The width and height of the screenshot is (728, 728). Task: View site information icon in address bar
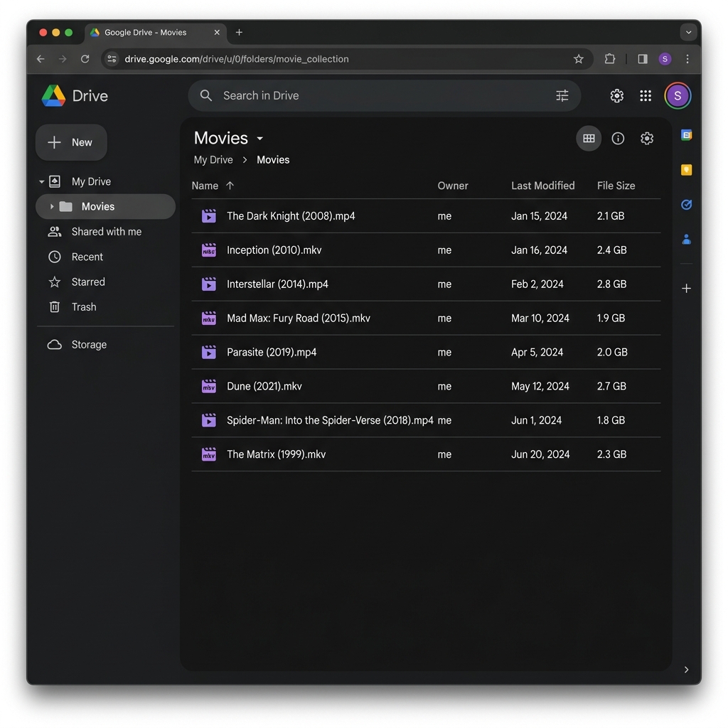[x=112, y=59]
